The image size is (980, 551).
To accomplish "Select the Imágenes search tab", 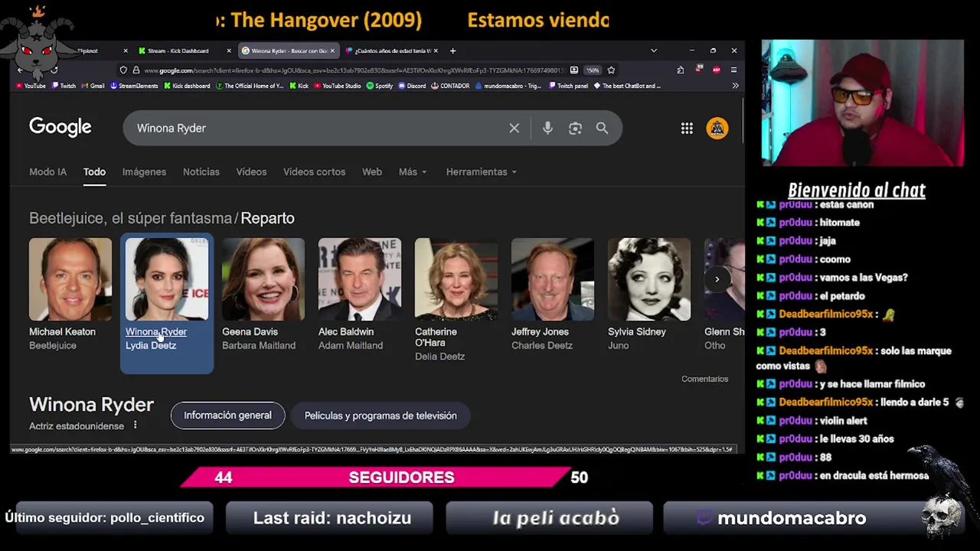I will [144, 171].
